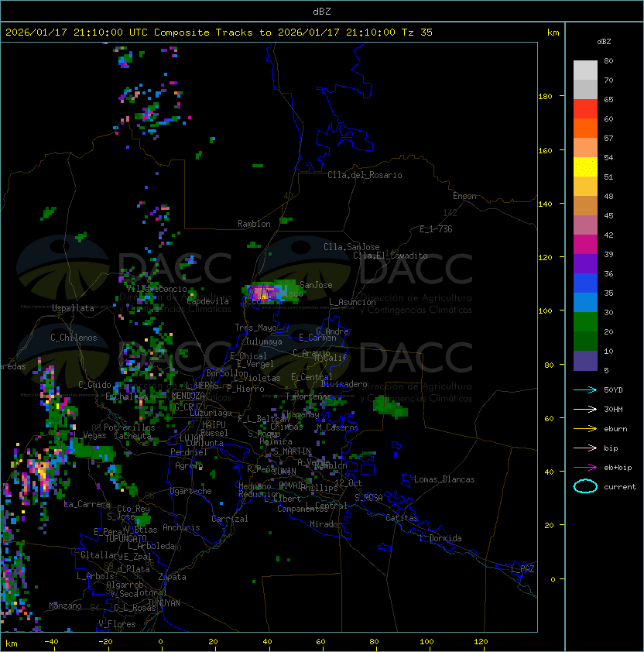Click the 'TUNUYAN' place label
Viewport: 644px width, 652px height.
(x=164, y=603)
